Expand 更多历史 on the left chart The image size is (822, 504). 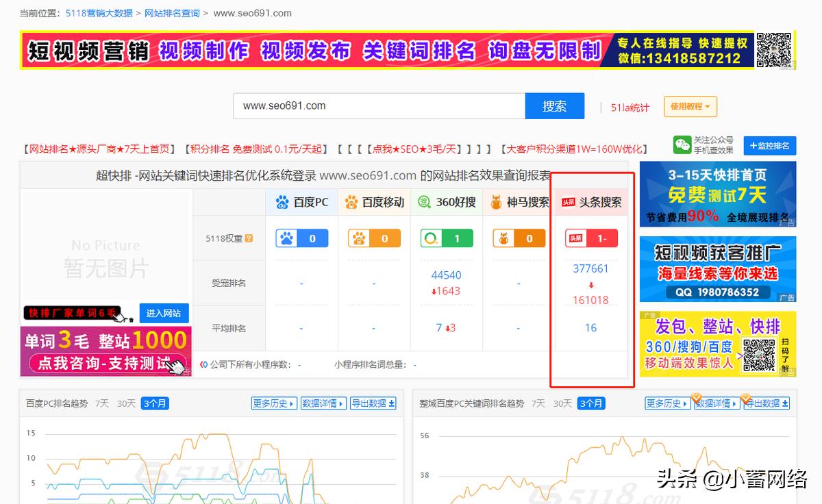[273, 403]
